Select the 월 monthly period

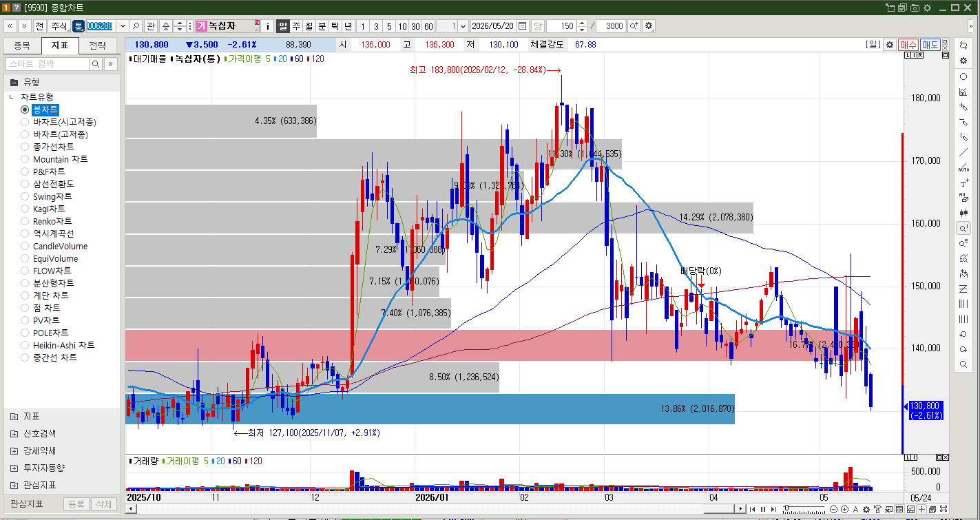click(x=309, y=26)
